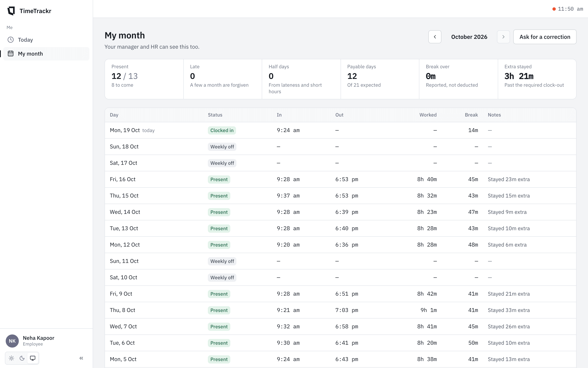Viewport: 588px width, 368px height.
Task: Click the Notes column header
Action: pos(494,115)
